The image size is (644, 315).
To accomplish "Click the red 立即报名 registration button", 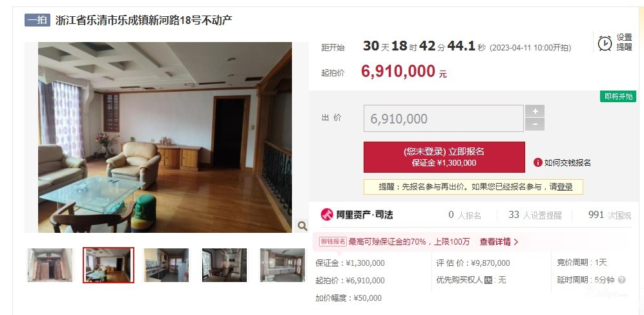I will [x=444, y=157].
